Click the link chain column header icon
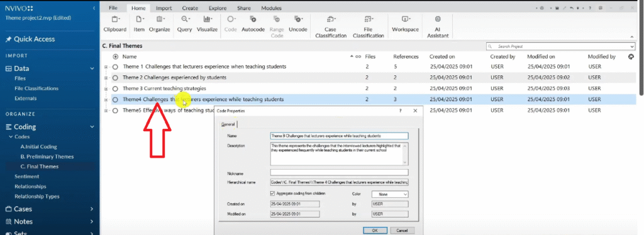Viewport: 644px width, 235px height. coord(358,57)
